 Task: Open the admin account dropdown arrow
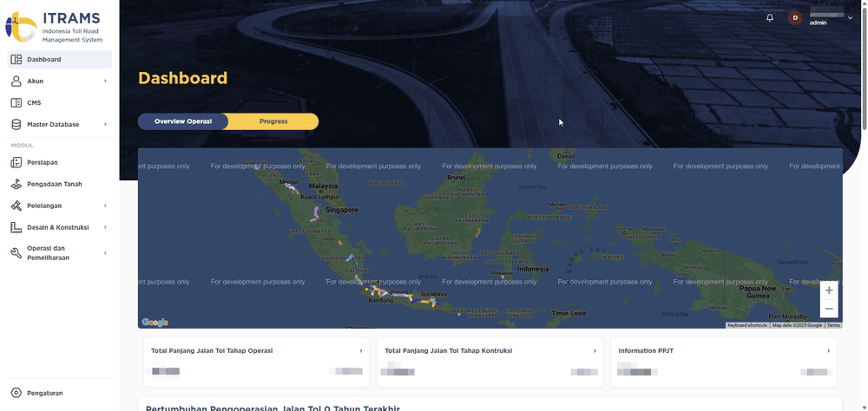[850, 18]
